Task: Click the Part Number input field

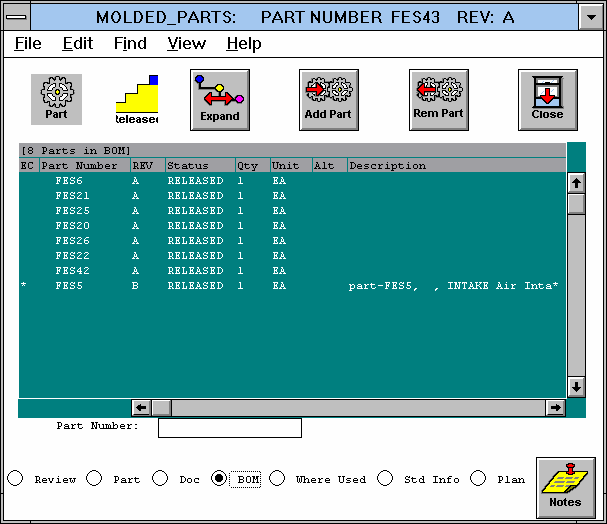Action: click(229, 428)
